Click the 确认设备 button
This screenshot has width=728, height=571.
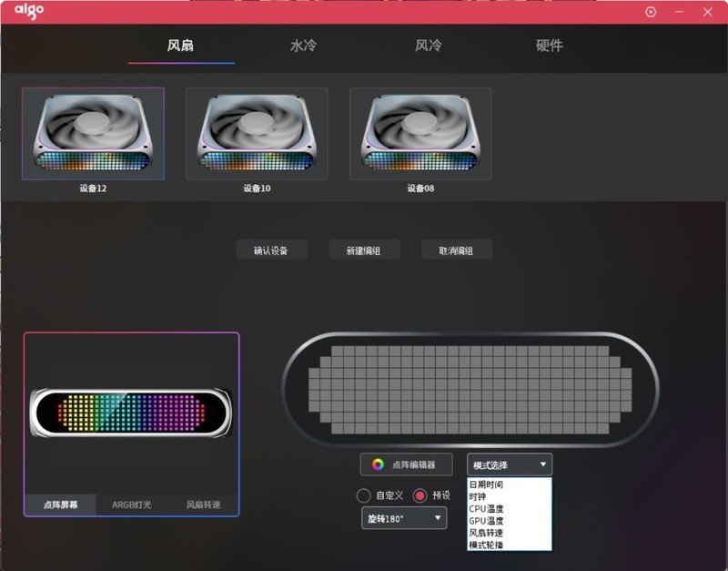click(271, 249)
